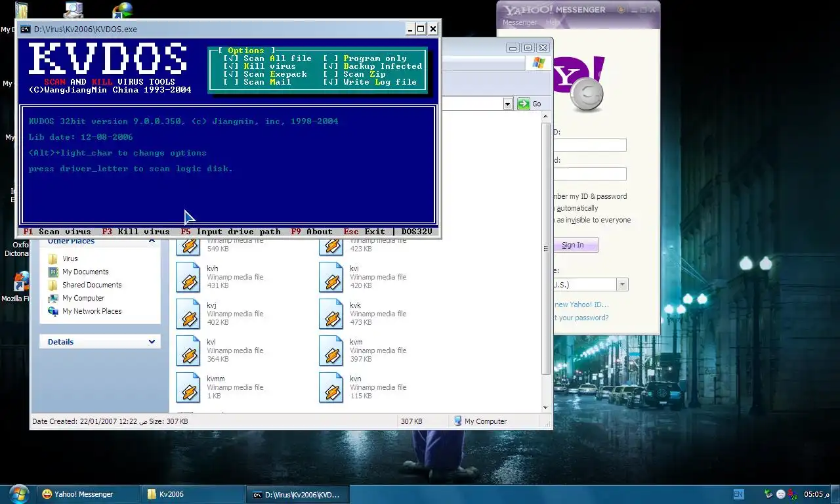Switch to Kv2006 taskbar item
Screen dimensions: 840x504
tap(194, 494)
